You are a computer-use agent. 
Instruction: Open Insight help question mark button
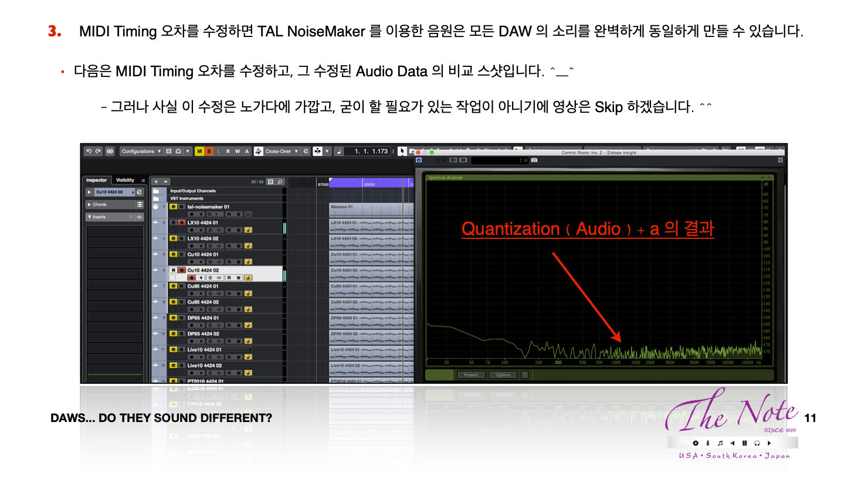tap(524, 374)
